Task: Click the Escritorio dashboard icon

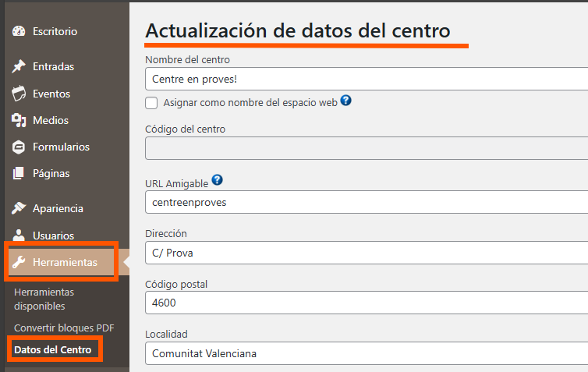Action: point(19,32)
